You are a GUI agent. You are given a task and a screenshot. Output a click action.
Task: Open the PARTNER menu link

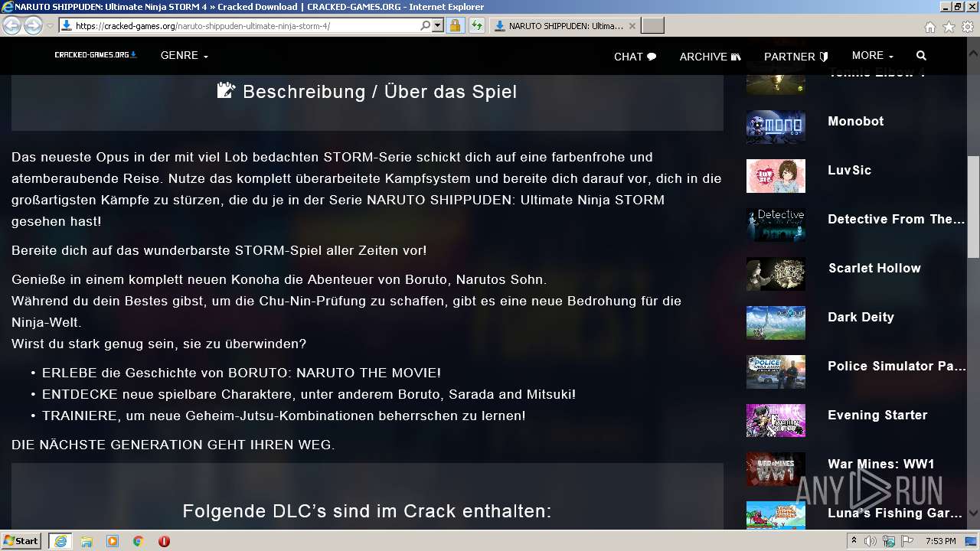796,57
